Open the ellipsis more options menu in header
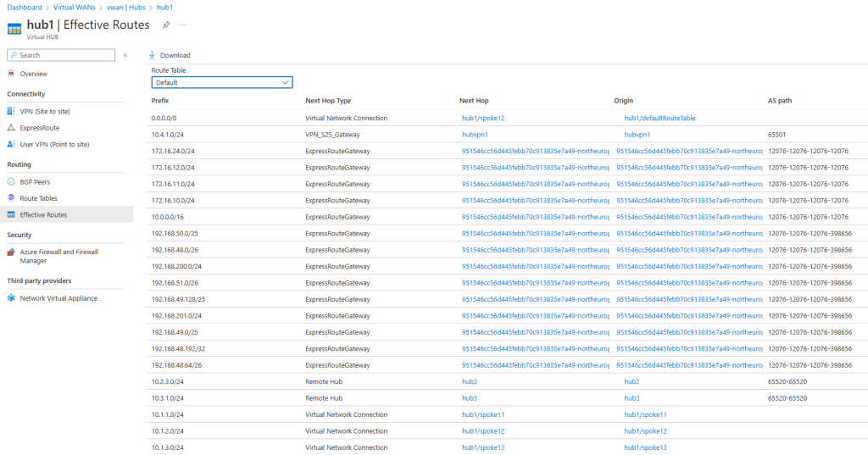The height and width of the screenshot is (455, 868). [183, 25]
